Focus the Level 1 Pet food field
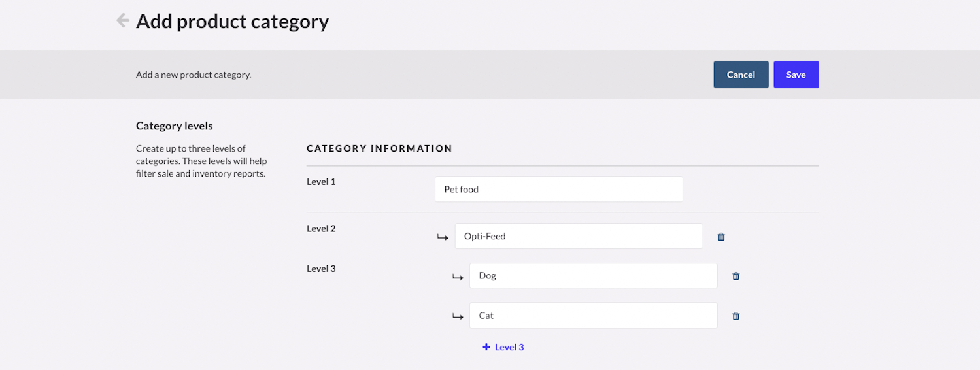 coord(558,189)
